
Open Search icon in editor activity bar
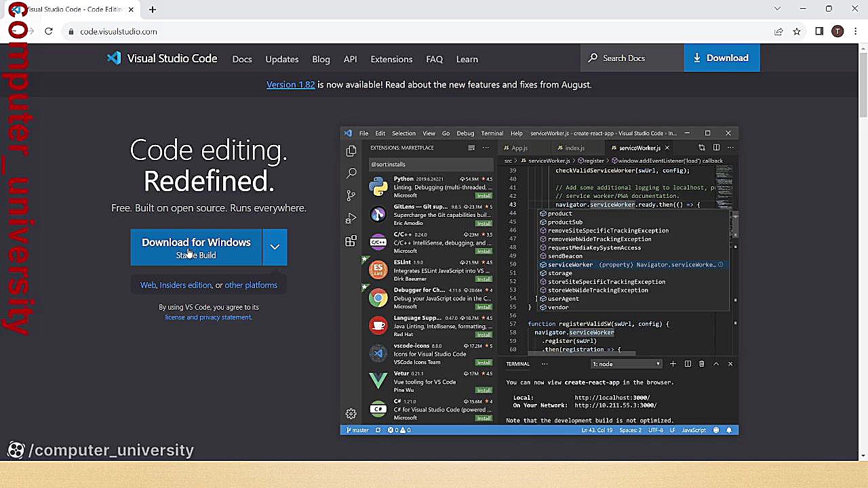[x=351, y=174]
